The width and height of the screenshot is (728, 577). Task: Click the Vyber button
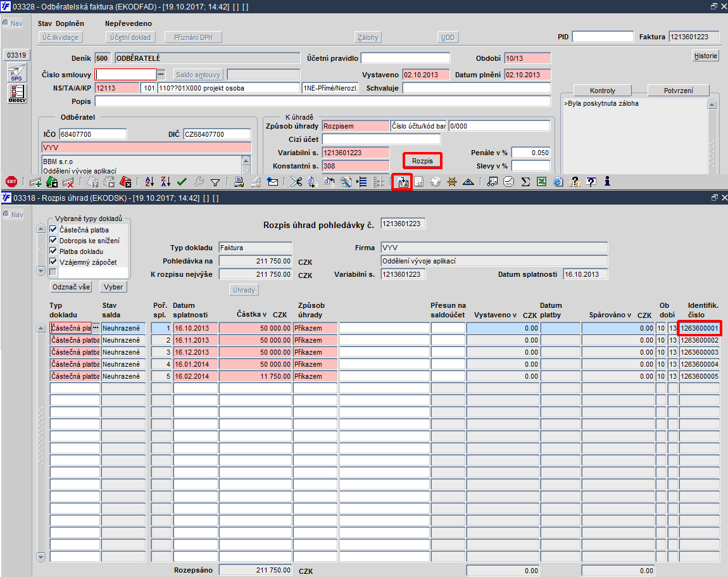[113, 287]
